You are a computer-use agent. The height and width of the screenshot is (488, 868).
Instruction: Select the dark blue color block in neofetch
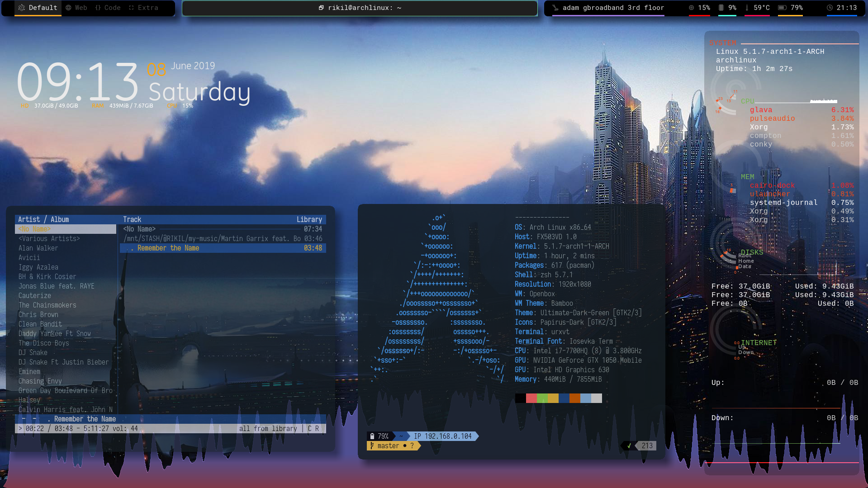pyautogui.click(x=564, y=398)
